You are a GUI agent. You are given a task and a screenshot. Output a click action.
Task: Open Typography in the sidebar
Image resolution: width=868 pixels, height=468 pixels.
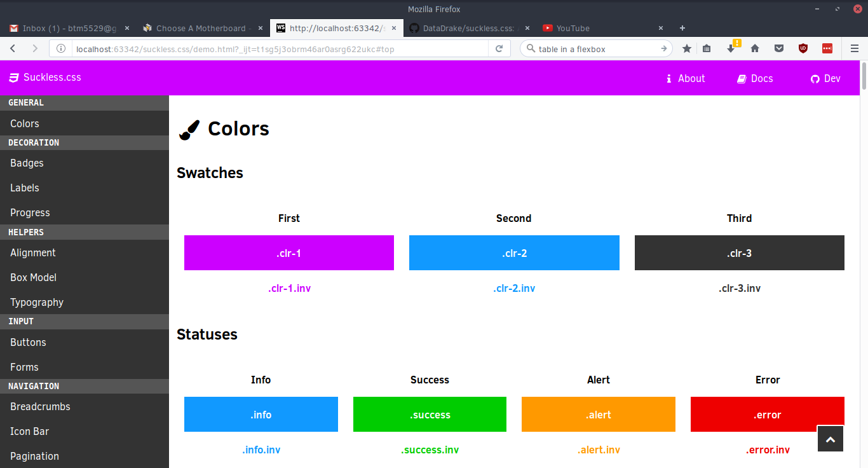pos(85,302)
